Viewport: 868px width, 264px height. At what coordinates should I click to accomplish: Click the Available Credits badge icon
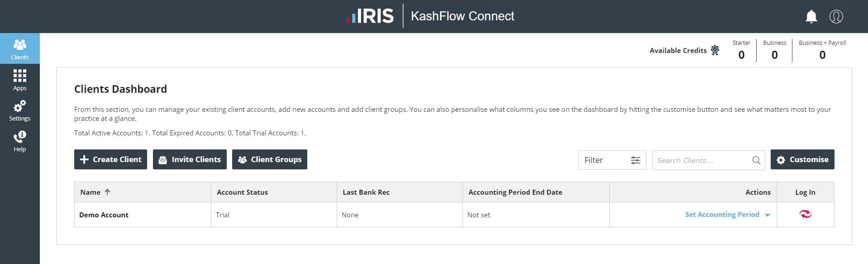click(x=715, y=50)
